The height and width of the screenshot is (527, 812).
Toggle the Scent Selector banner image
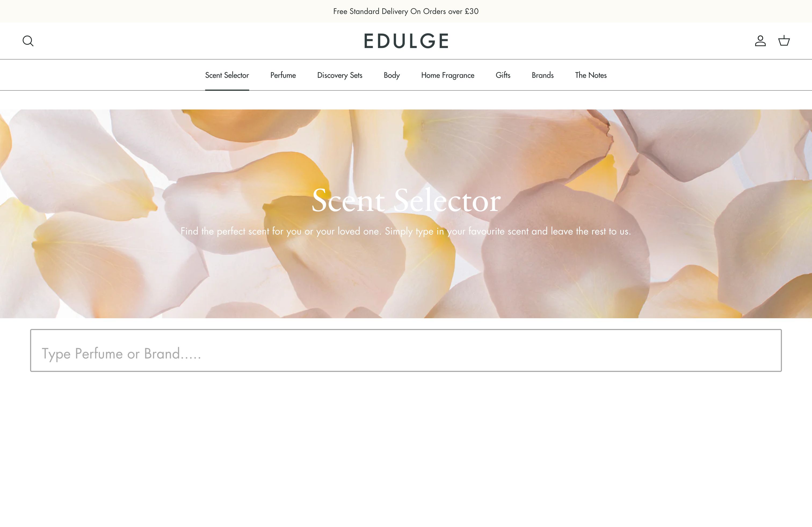406,214
